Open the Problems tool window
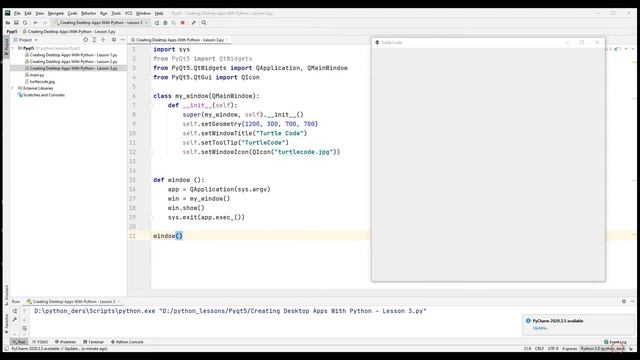The image size is (640, 360). coord(65,342)
